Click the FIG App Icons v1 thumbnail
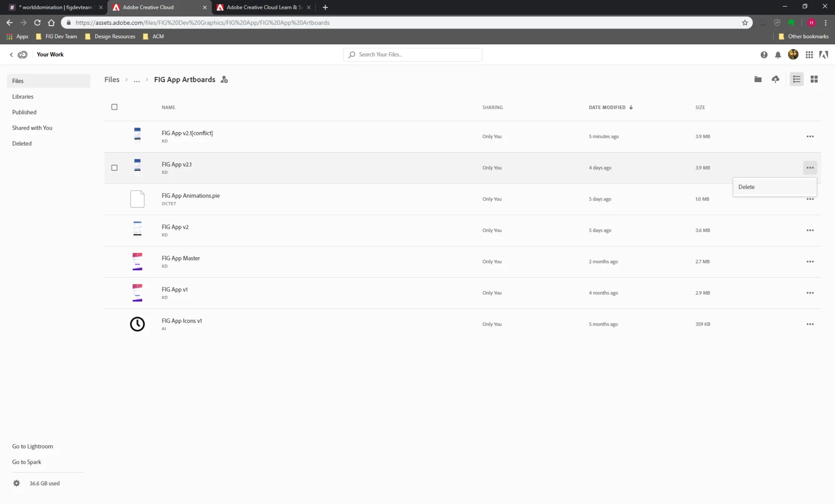 [137, 324]
